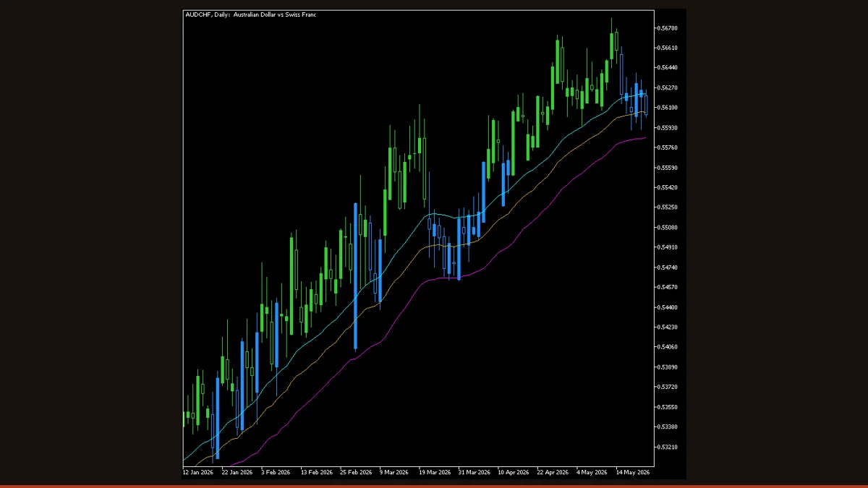
Task: Select price level 0.56780
Action: [x=668, y=28]
